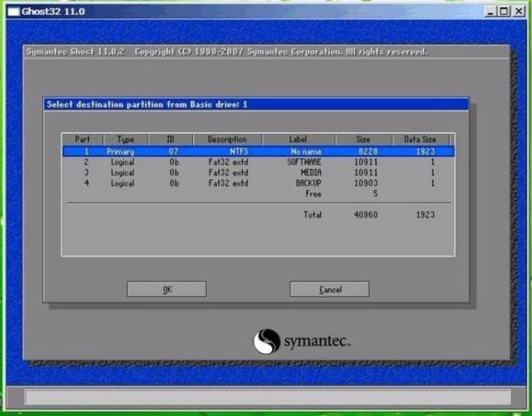Click the Ghost32 icon in title bar
Image resolution: width=532 pixels, height=416 pixels.
pos(10,11)
